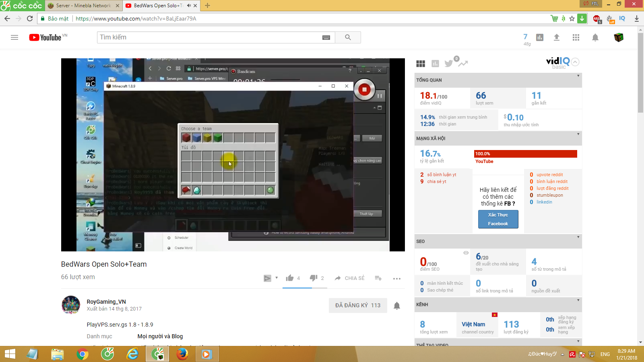The image size is (644, 362).
Task: Click the vidIQ play icon beside the like button
Action: point(267,278)
